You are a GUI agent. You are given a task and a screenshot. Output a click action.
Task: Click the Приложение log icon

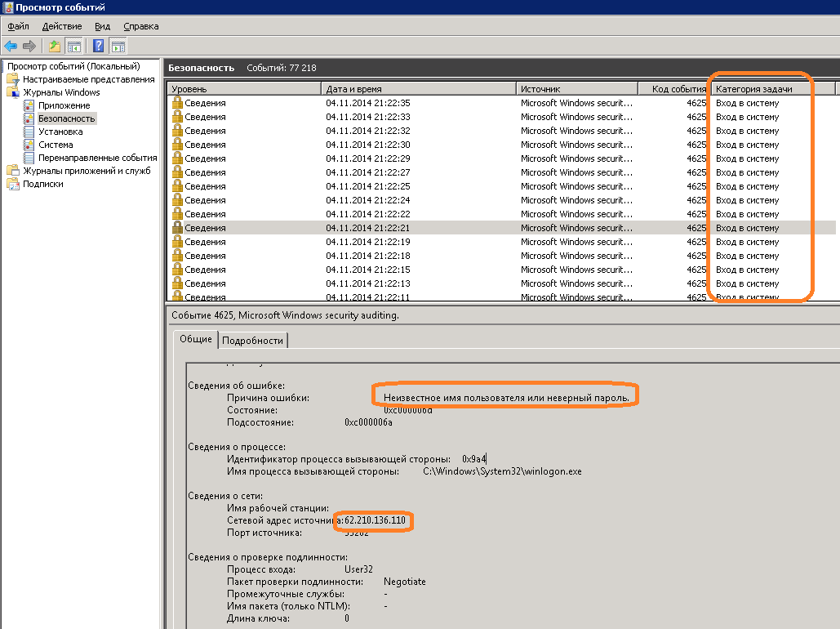(x=29, y=105)
